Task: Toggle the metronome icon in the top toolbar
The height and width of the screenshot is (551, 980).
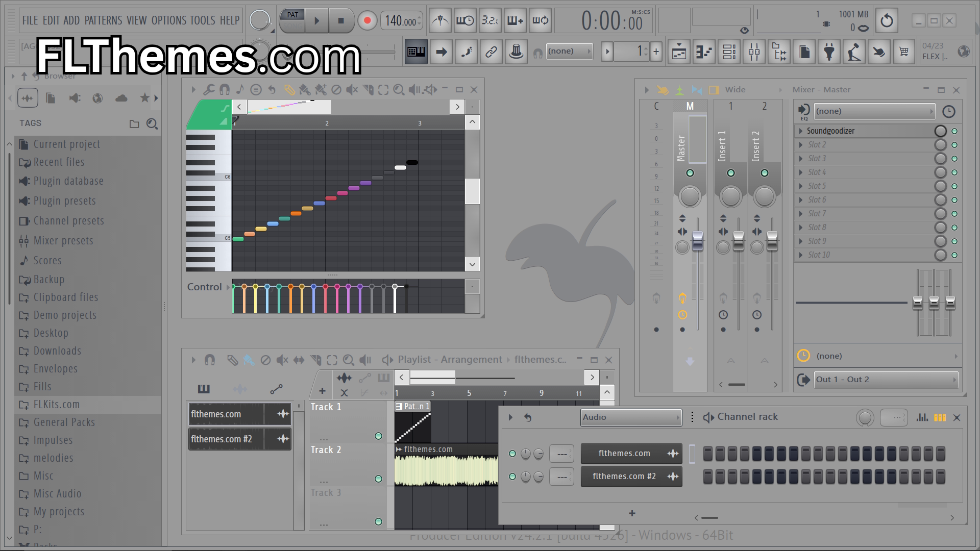Action: pos(440,20)
